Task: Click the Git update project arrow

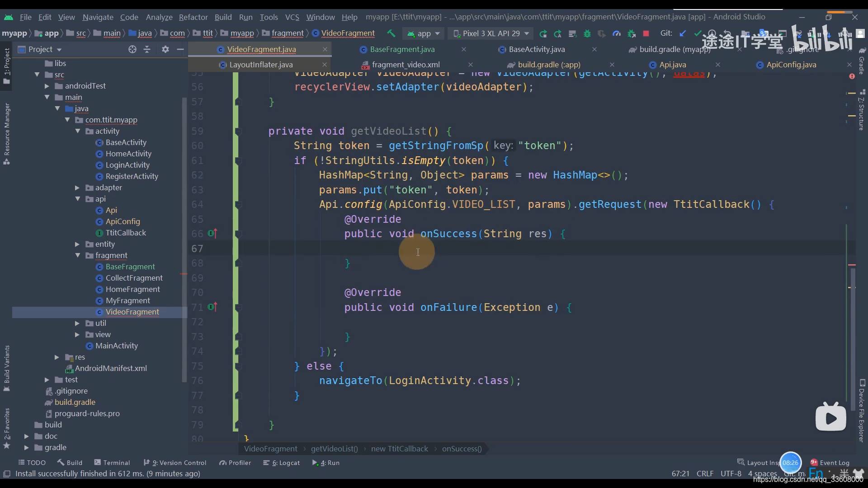Action: [x=683, y=33]
